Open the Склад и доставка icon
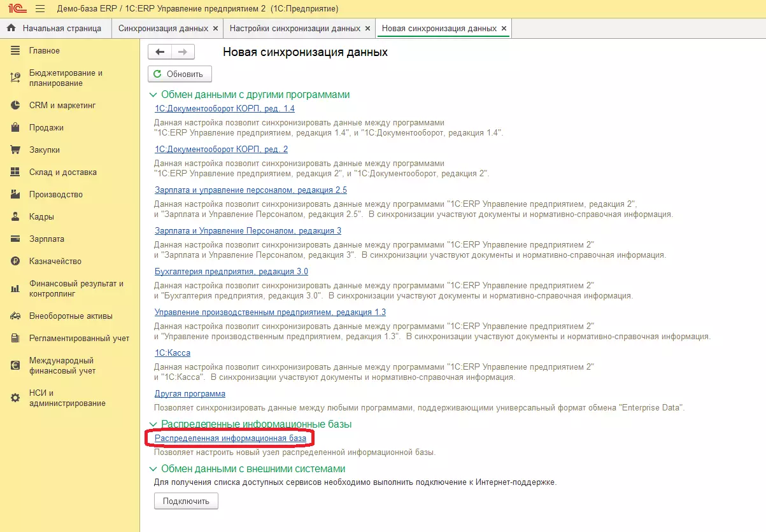Image resolution: width=766 pixels, height=532 pixels. click(15, 172)
